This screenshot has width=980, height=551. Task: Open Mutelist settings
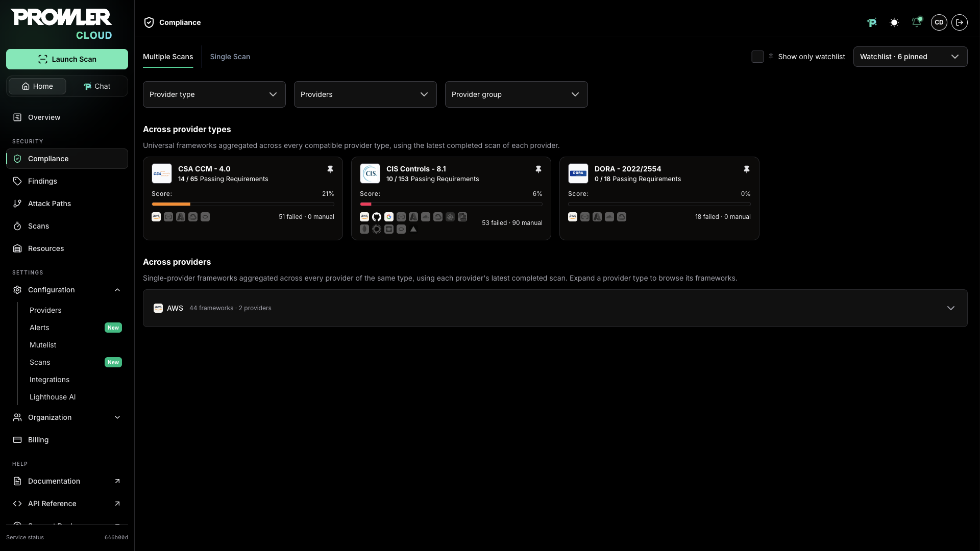[x=43, y=345]
